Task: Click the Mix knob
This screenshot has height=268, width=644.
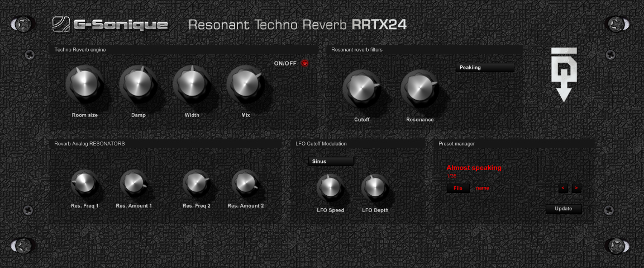Action: [x=245, y=85]
